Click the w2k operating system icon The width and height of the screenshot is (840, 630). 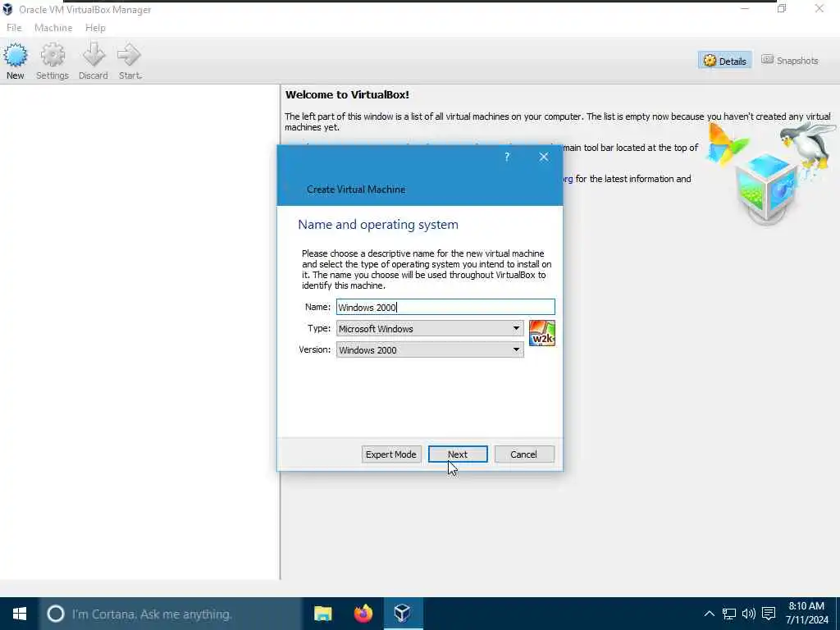[541, 333]
